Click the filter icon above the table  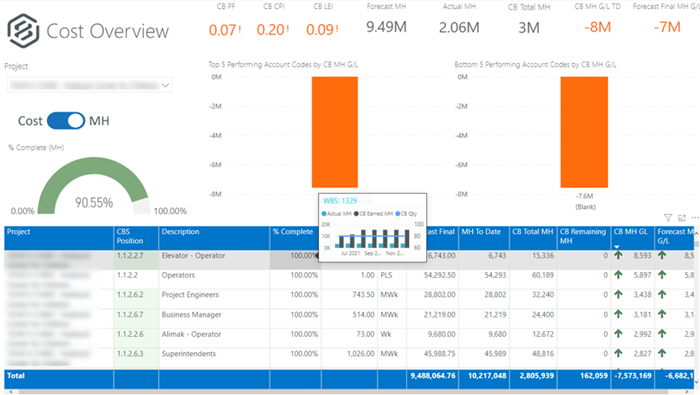click(668, 218)
